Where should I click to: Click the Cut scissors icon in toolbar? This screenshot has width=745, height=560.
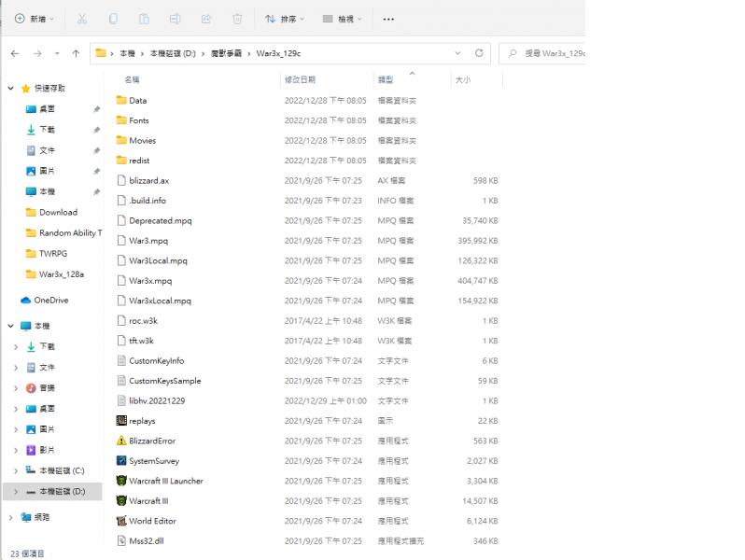point(82,19)
